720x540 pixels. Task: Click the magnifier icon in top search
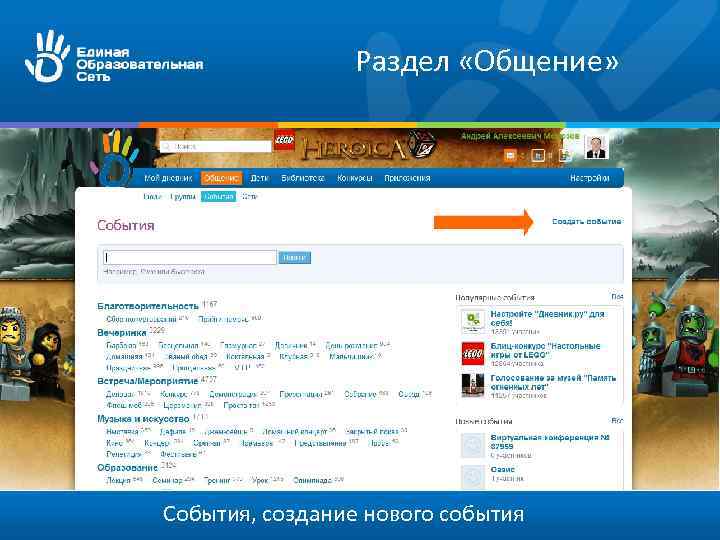click(166, 146)
